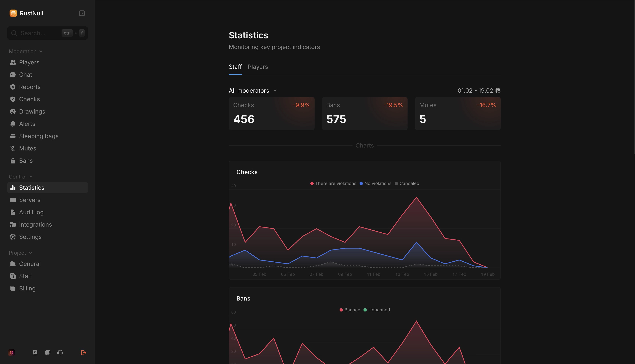Collapse the sidebar with the panel icon
The width and height of the screenshot is (635, 364).
82,13
